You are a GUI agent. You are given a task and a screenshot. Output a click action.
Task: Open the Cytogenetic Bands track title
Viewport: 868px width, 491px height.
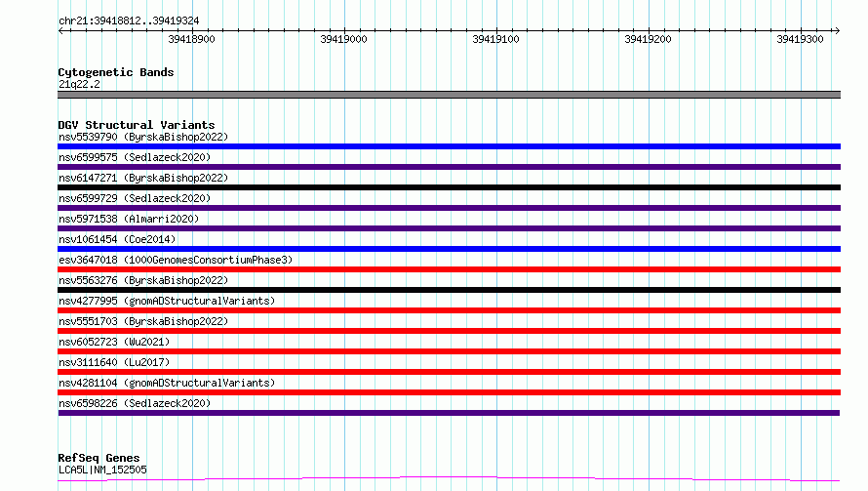(116, 72)
